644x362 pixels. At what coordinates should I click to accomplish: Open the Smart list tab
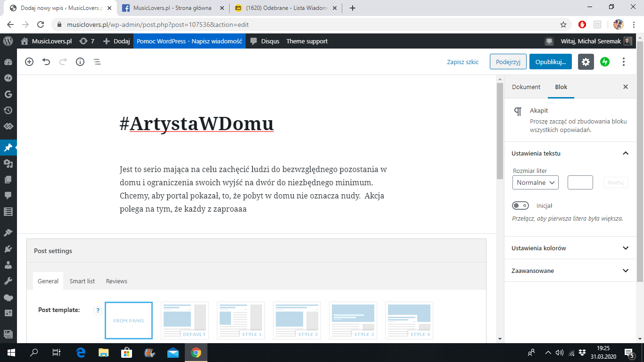(x=82, y=281)
